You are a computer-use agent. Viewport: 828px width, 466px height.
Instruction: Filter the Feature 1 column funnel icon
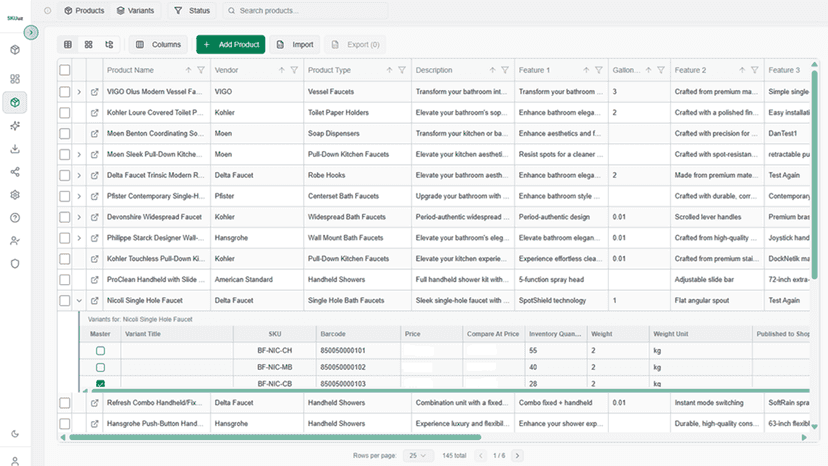click(x=599, y=70)
